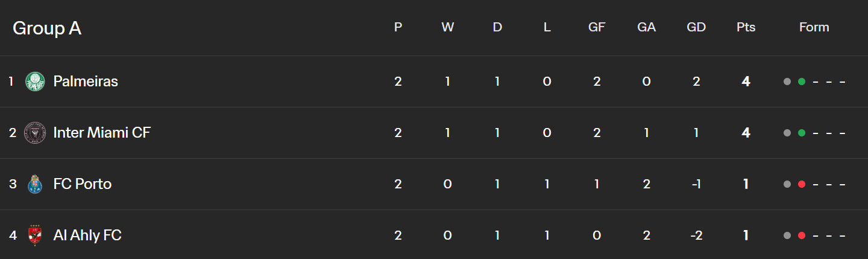Open the Al Ahly FC team link
This screenshot has width=868, height=259.
click(x=87, y=235)
